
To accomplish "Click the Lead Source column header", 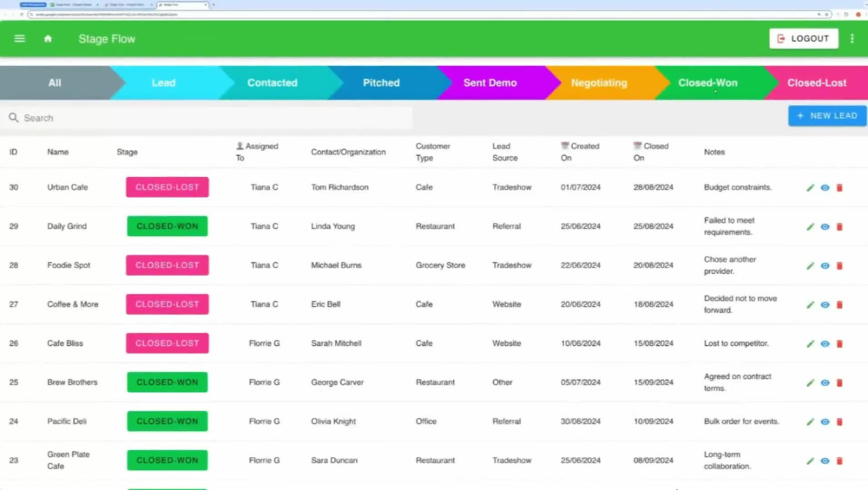I will pyautogui.click(x=505, y=152).
